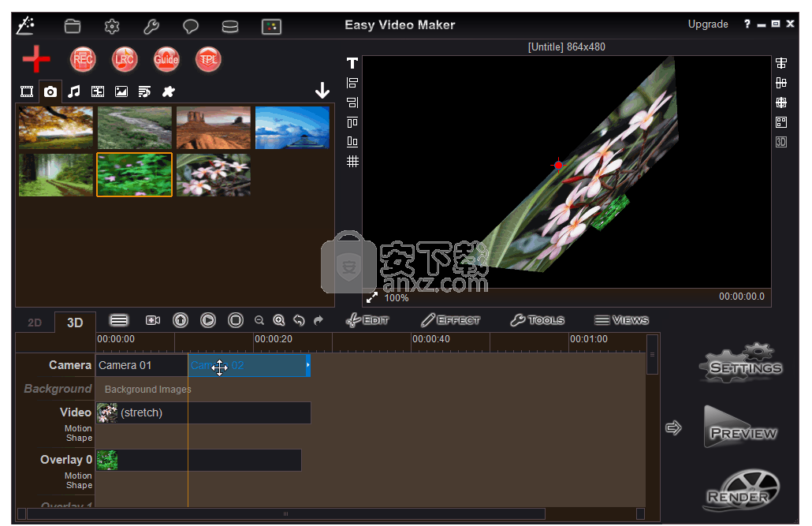Click the timeline stop button
The image size is (812, 526).
236,320
